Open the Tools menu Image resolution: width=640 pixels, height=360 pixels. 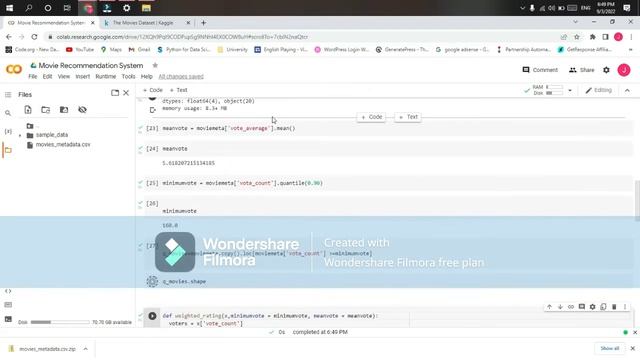128,76
